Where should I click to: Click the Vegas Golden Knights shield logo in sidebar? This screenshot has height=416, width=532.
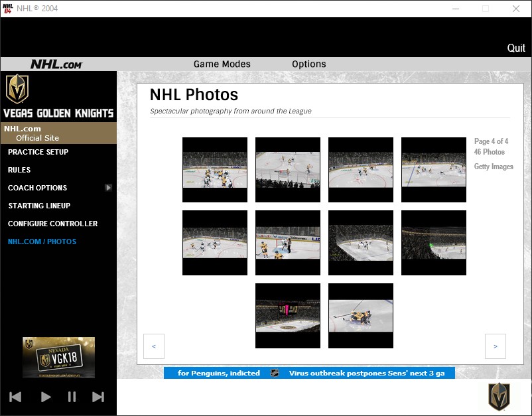click(17, 89)
